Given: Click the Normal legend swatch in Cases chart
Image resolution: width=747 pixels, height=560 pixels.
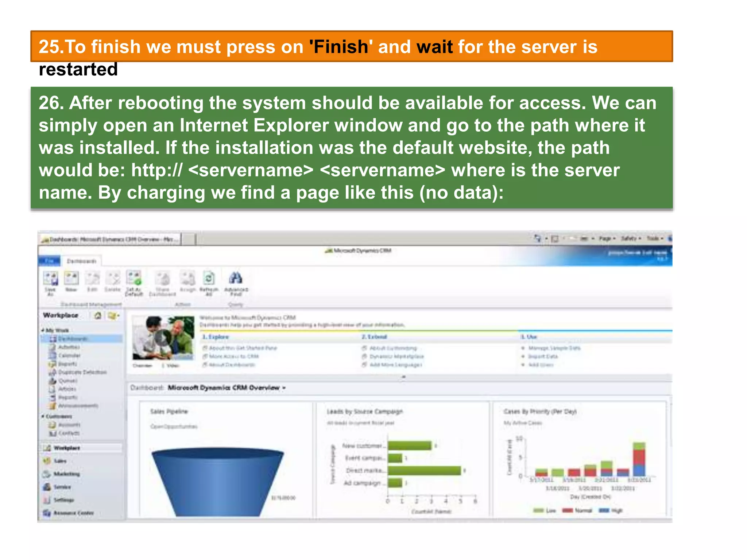Looking at the screenshot, I should click(x=568, y=510).
